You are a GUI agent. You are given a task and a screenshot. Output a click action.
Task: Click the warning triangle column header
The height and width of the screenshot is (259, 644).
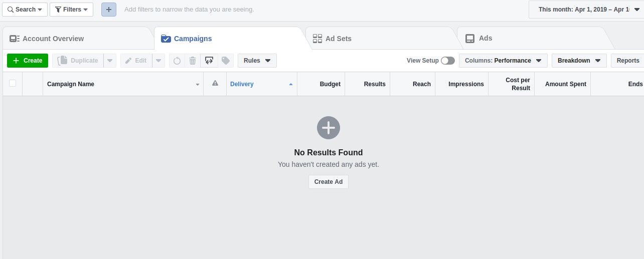215,84
